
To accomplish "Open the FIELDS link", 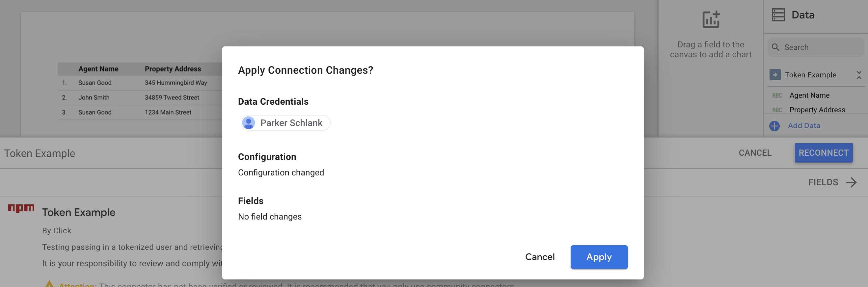I will click(823, 183).
